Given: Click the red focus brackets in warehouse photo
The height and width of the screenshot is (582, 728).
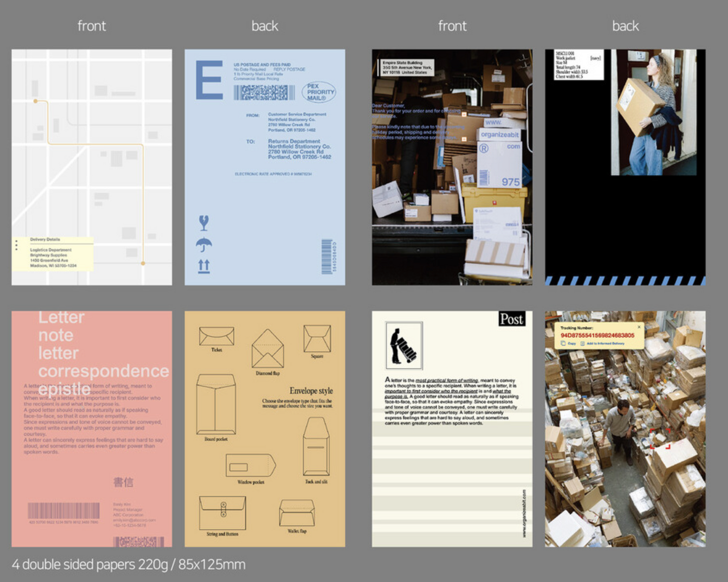Looking at the screenshot, I should 660,438.
